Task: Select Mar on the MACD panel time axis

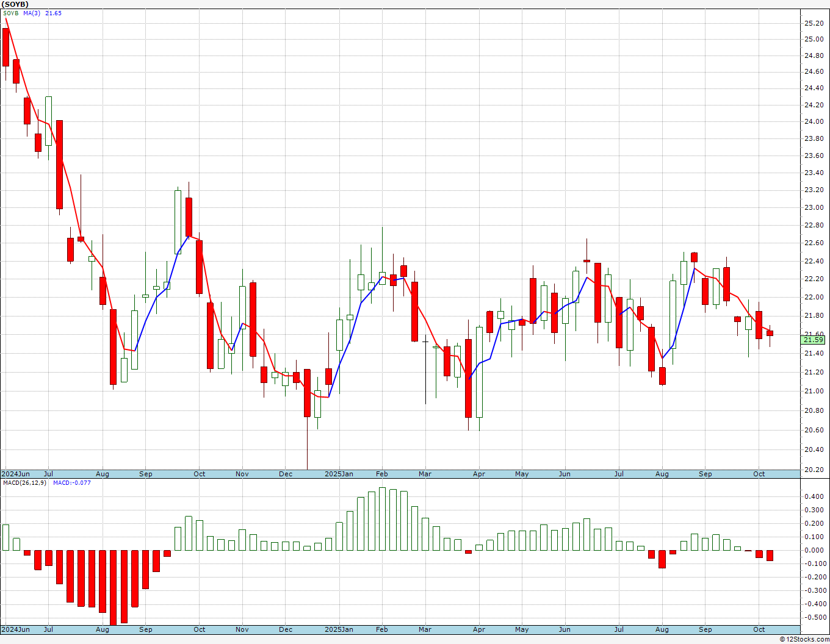Action: (x=425, y=629)
